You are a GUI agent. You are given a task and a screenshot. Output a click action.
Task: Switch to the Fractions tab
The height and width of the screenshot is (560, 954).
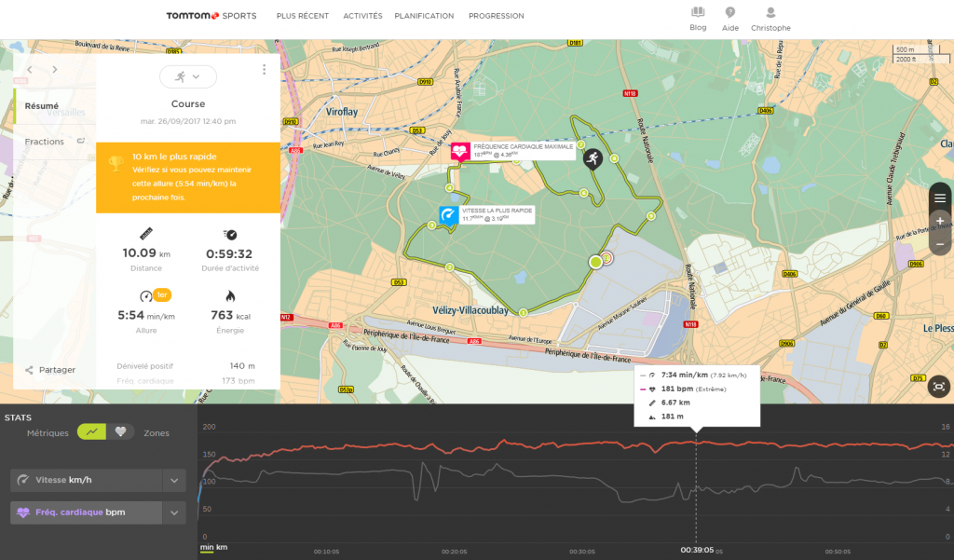[45, 142]
